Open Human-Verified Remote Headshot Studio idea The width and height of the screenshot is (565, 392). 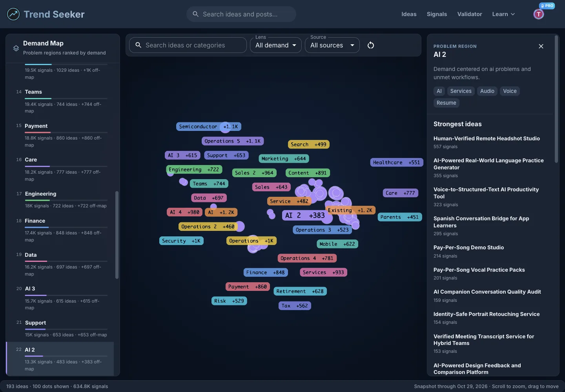click(x=487, y=138)
